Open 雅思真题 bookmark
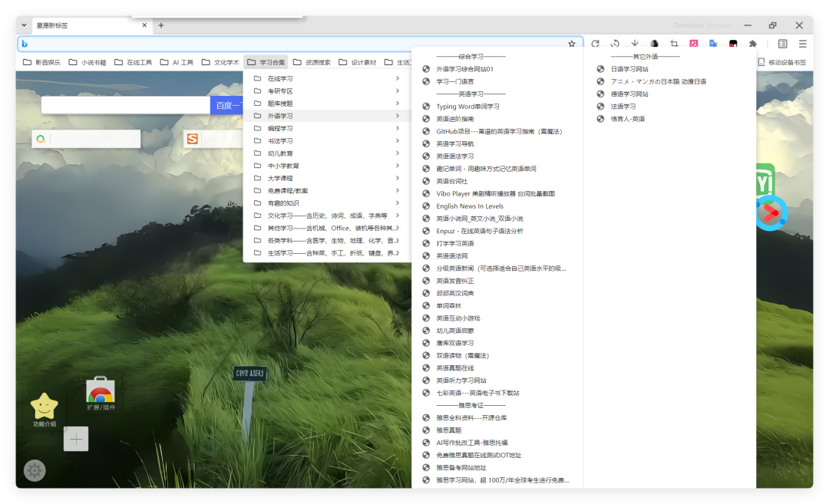The width and height of the screenshot is (829, 504). pos(497,430)
